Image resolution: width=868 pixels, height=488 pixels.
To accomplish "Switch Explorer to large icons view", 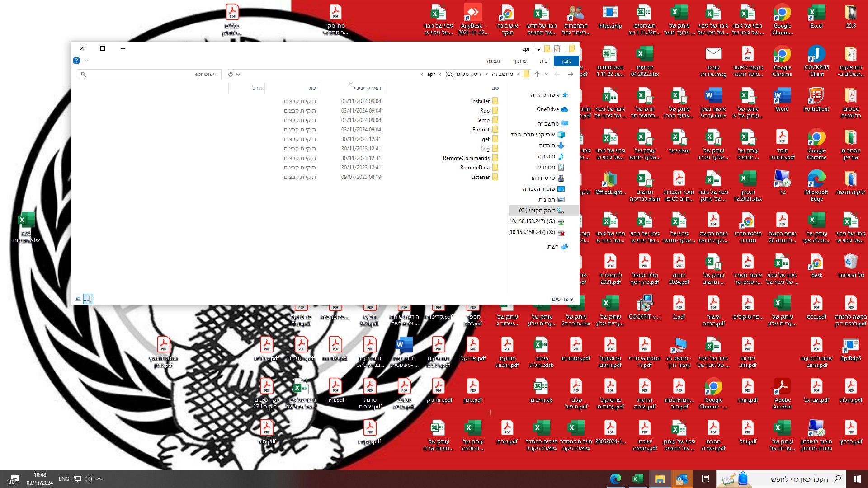I will pos(78,299).
